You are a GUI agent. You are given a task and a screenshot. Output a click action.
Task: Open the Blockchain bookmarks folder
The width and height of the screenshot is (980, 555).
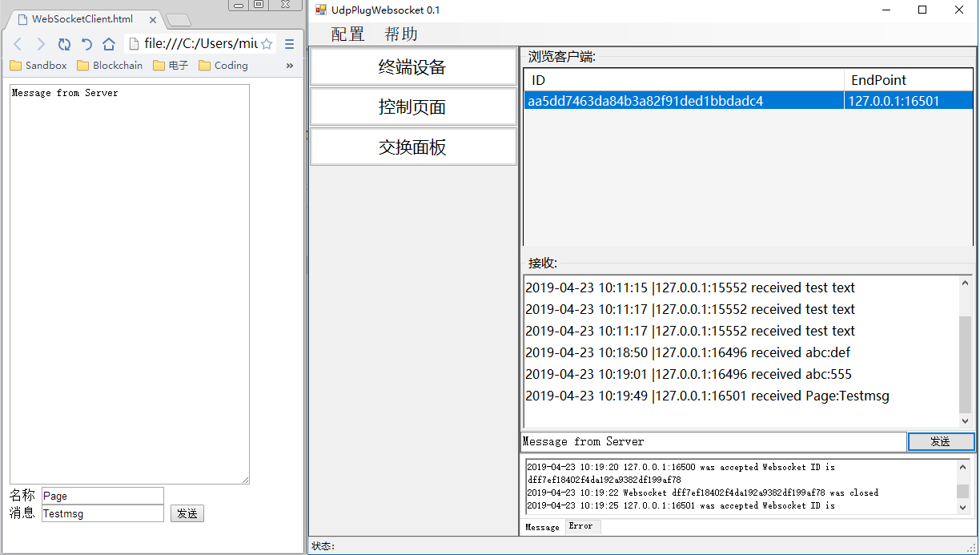point(110,66)
